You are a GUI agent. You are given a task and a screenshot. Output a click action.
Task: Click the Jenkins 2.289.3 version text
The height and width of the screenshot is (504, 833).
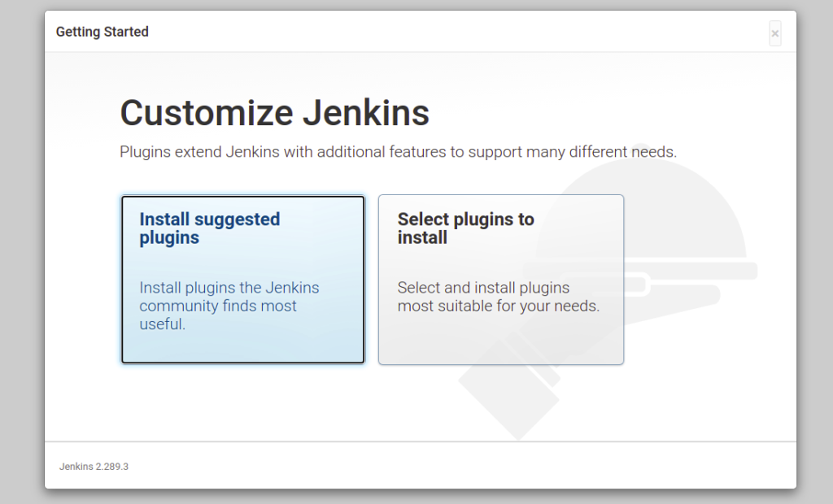pyautogui.click(x=94, y=467)
